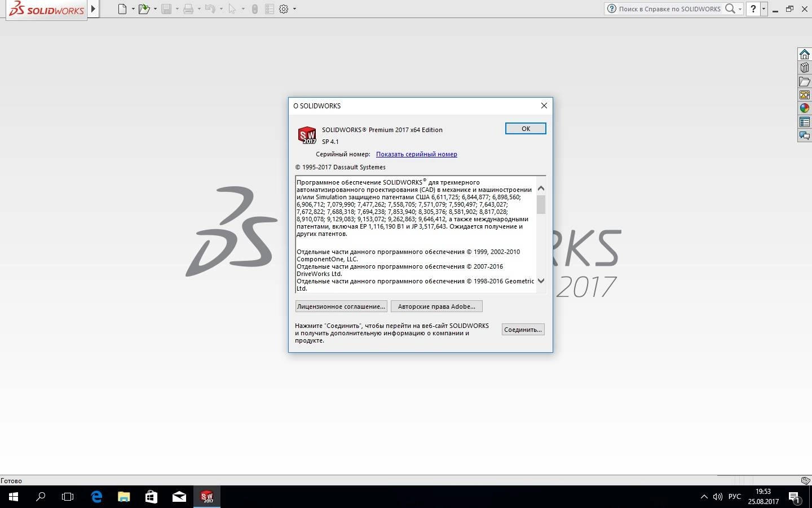
Task: Open File Explorer from the taskbar
Action: click(123, 497)
